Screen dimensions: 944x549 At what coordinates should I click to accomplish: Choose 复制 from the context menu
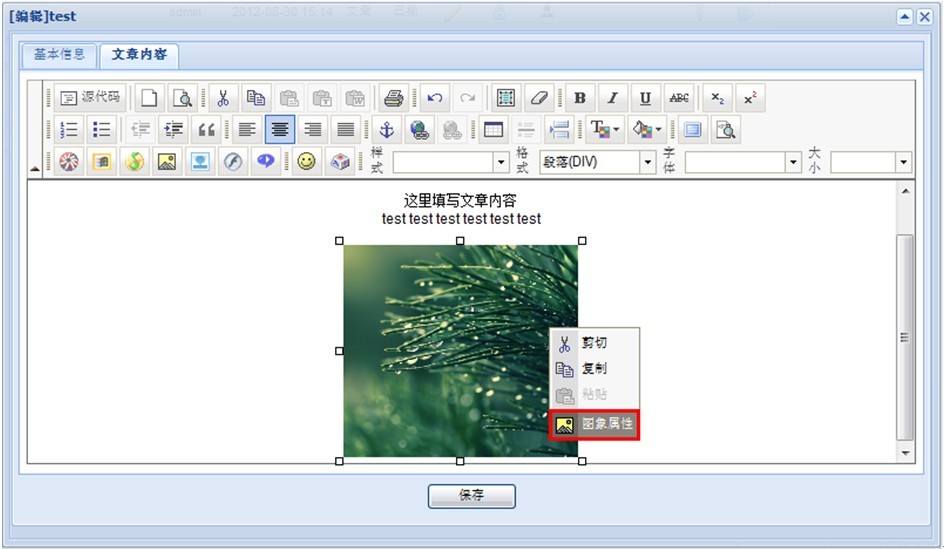click(x=594, y=369)
